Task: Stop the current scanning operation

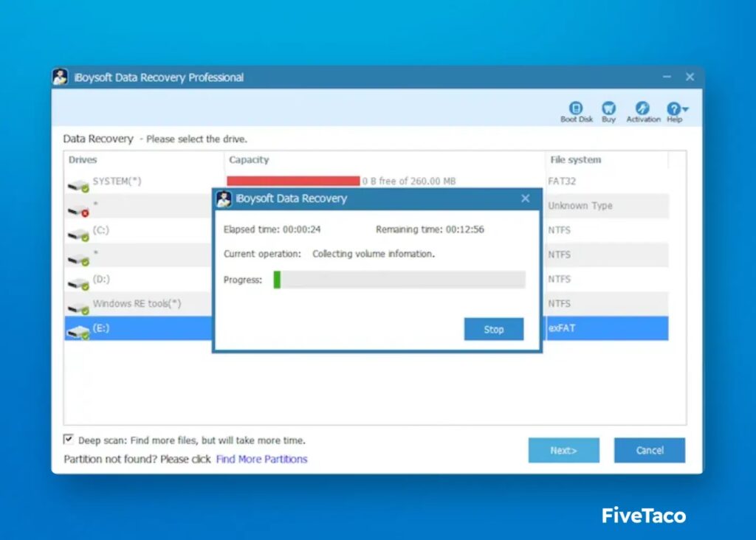Action: pyautogui.click(x=493, y=330)
